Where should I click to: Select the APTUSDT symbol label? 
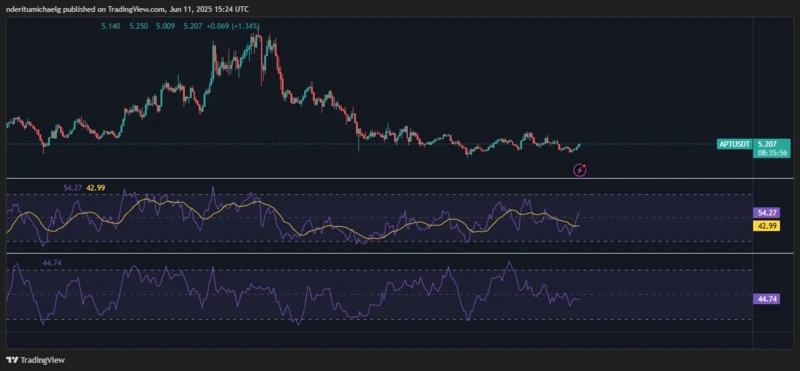pyautogui.click(x=734, y=144)
